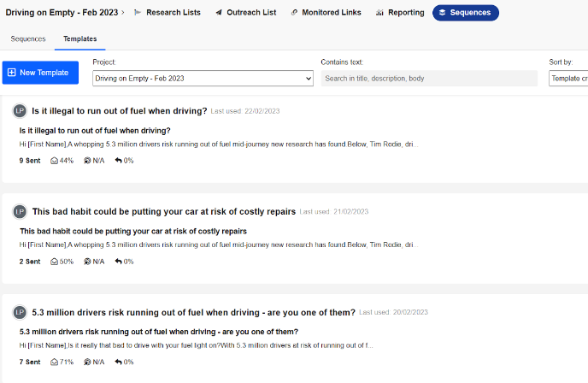Click open-rate envelope icon showing 71%
This screenshot has width=588, height=383.
click(x=55, y=362)
